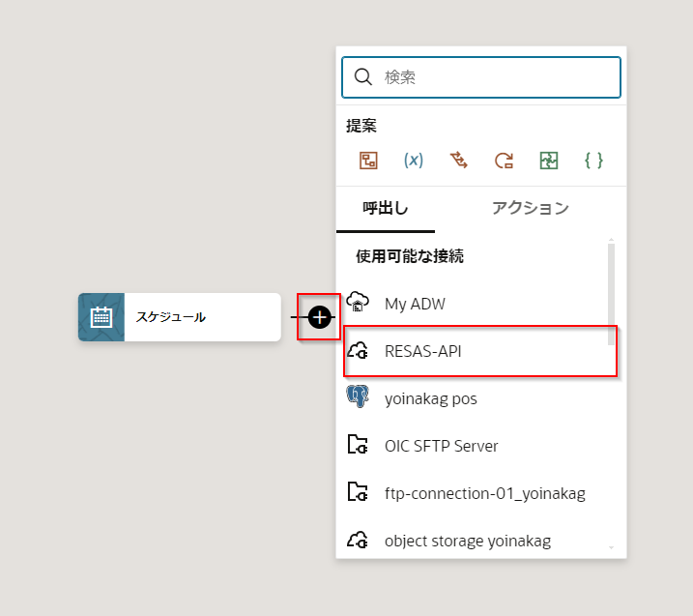Select the My ADW connection
Image resolution: width=693 pixels, height=616 pixels.
pos(415,304)
